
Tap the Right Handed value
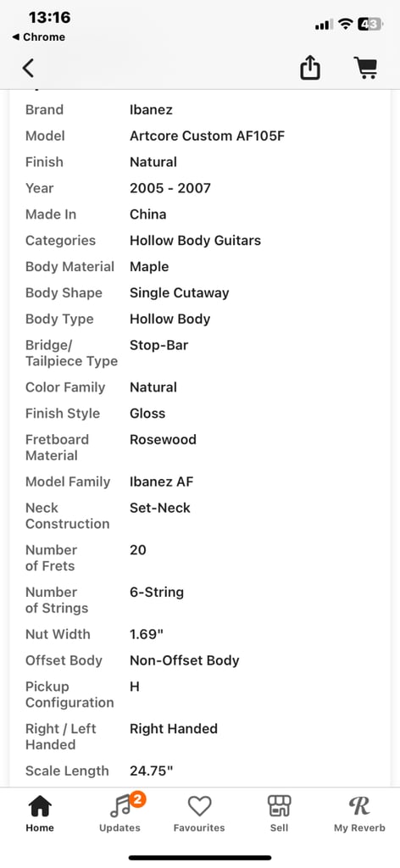click(173, 728)
